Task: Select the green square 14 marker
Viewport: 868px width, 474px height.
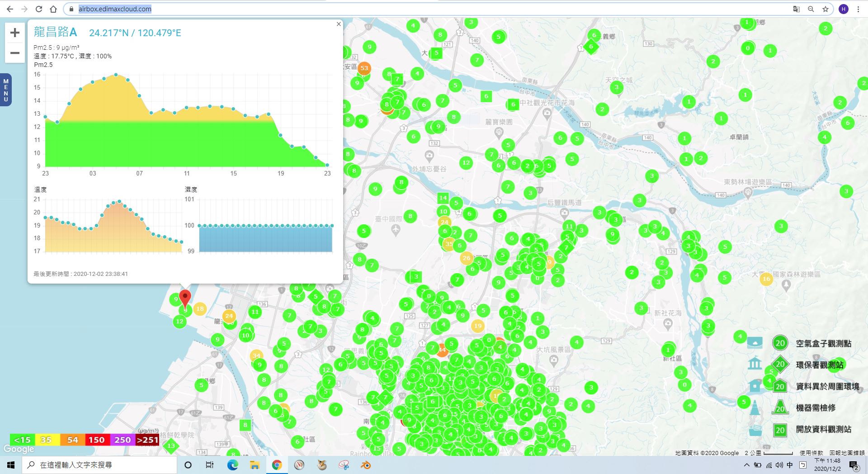Action: (443, 198)
